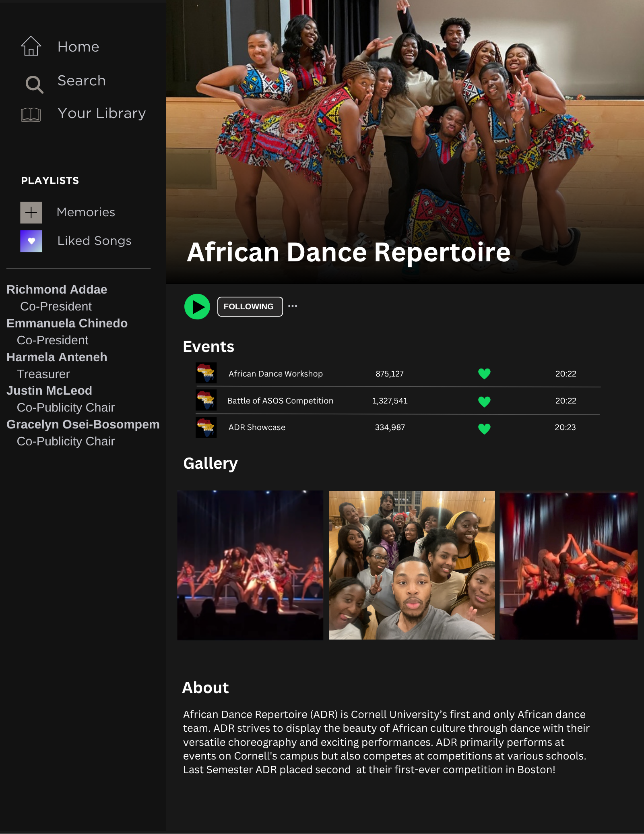Click the Liked Songs heart tile

click(x=31, y=241)
